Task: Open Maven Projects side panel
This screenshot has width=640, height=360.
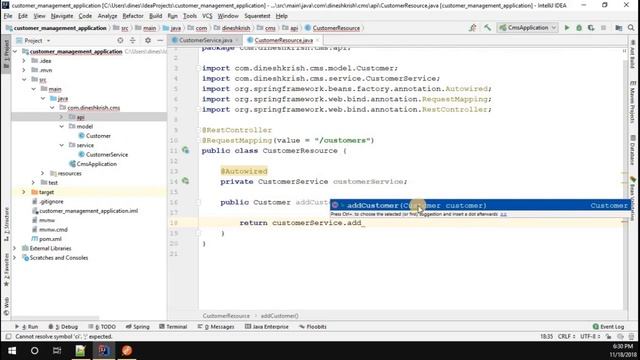Action: [x=633, y=102]
